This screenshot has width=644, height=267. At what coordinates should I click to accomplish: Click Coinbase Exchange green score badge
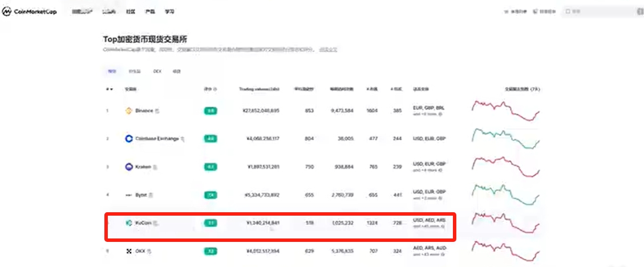coord(210,139)
